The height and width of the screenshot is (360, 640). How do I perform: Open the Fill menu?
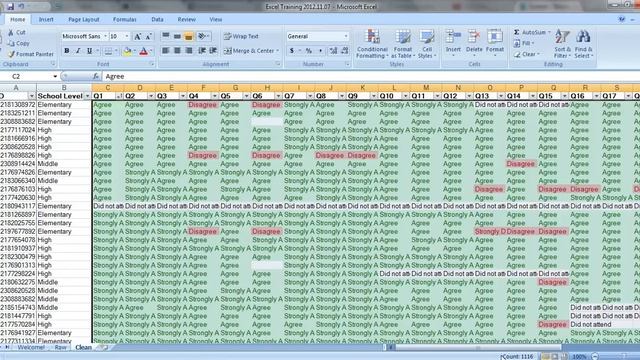click(523, 43)
